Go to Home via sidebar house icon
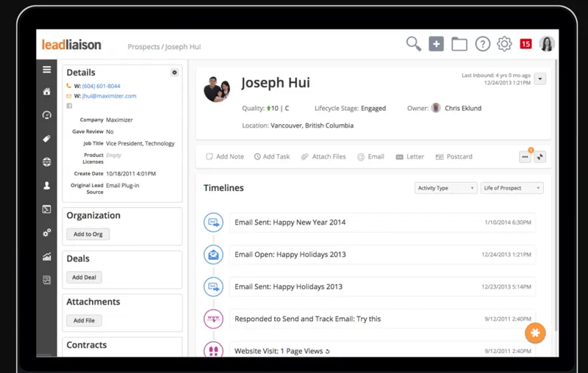The image size is (588, 373). (x=47, y=92)
